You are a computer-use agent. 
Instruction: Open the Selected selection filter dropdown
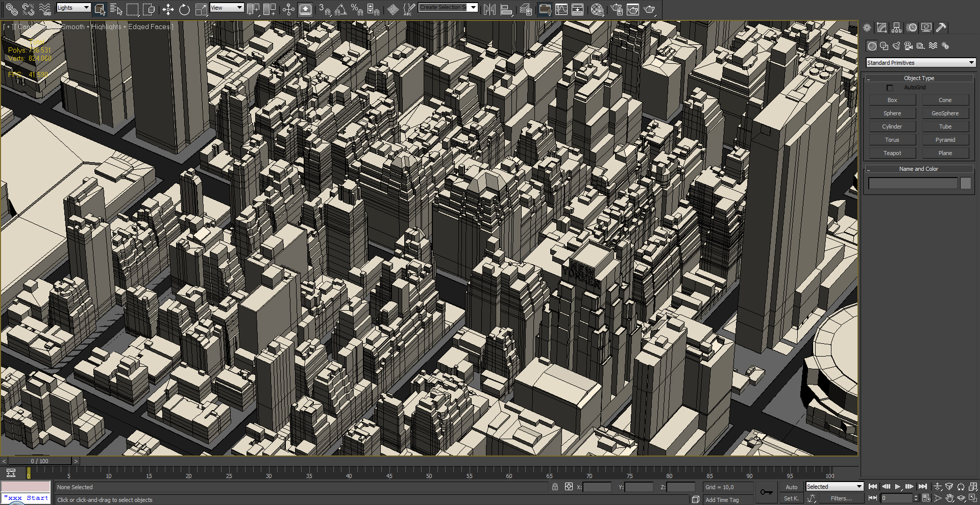click(x=834, y=486)
